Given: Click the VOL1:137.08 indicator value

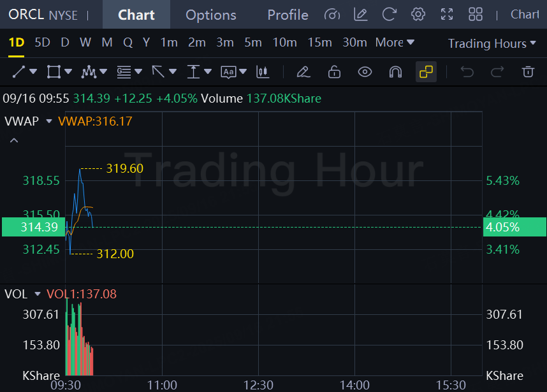Looking at the screenshot, I should tap(81, 294).
